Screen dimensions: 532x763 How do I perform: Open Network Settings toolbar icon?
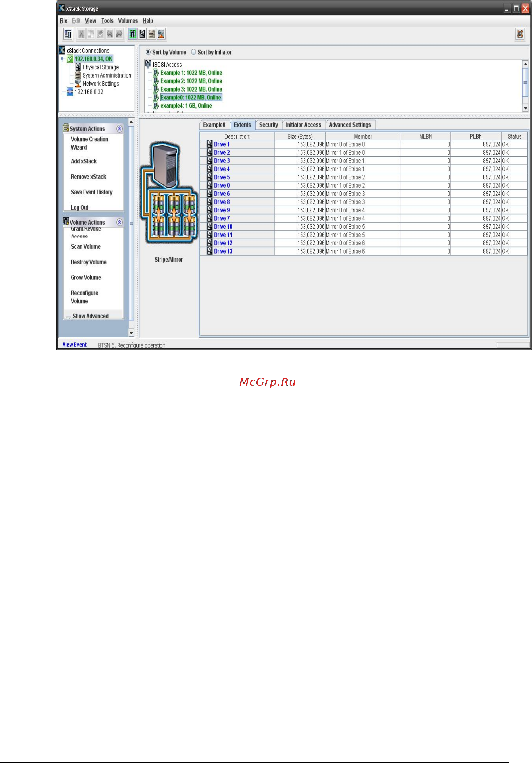pos(161,34)
